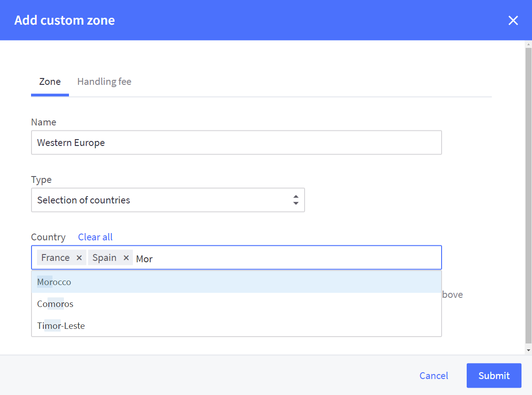Remove France from selected countries
532x395 pixels.
pyautogui.click(x=79, y=257)
